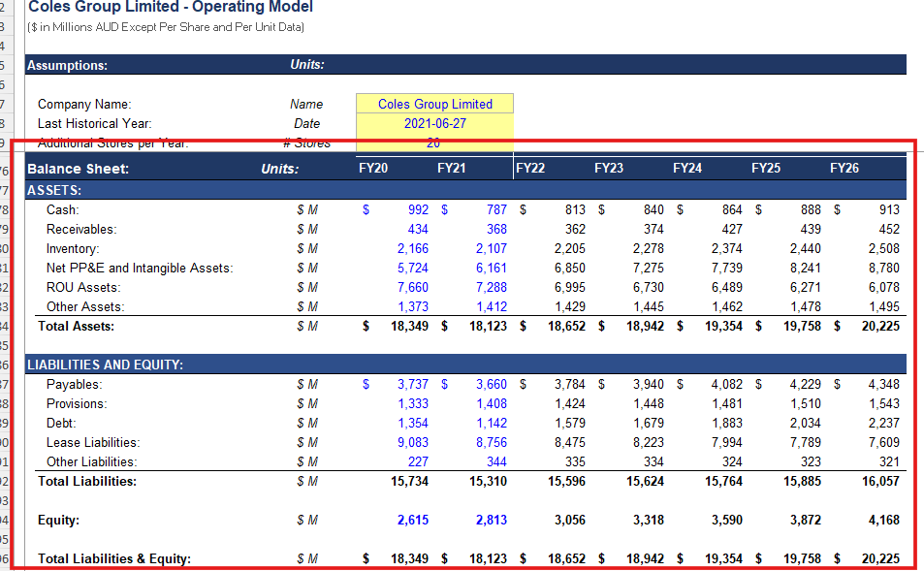This screenshot has height=571, width=924.
Task: Click FY20 Cash value 992
Action: [419, 209]
